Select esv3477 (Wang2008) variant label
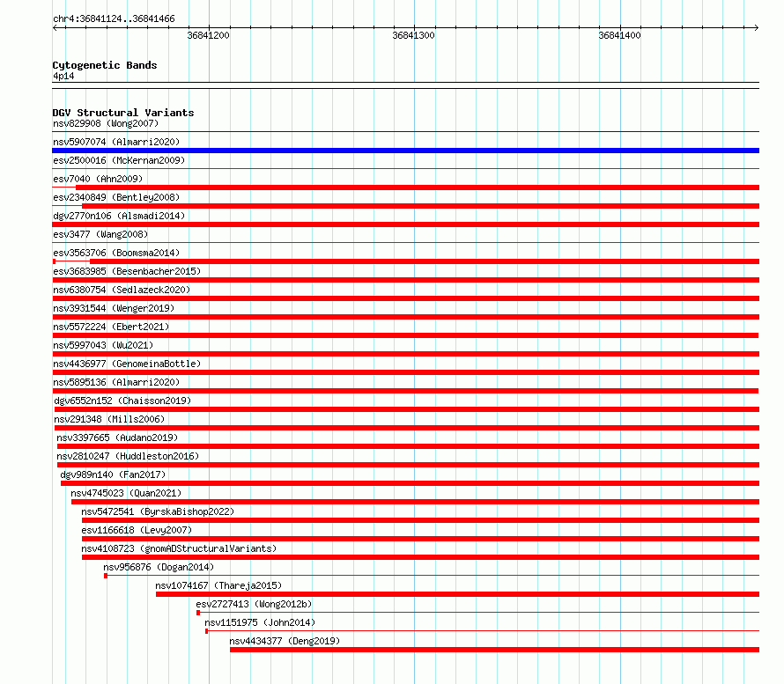 point(100,234)
